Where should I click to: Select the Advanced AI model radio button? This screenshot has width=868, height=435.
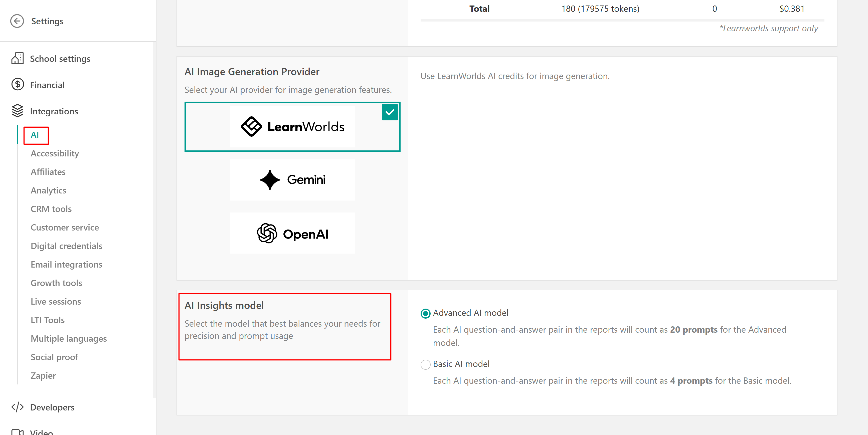[425, 313]
